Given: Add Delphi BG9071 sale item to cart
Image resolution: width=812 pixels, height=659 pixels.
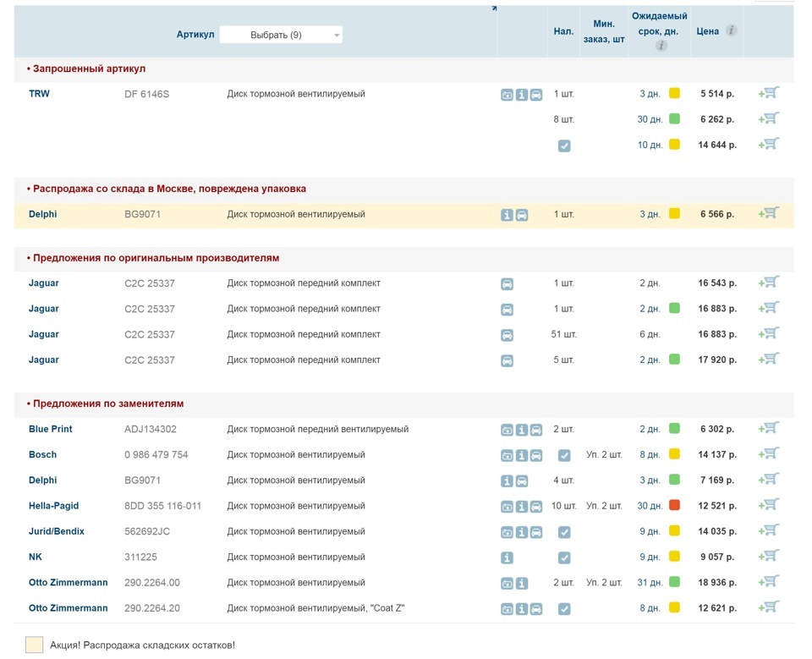Looking at the screenshot, I should click(769, 213).
